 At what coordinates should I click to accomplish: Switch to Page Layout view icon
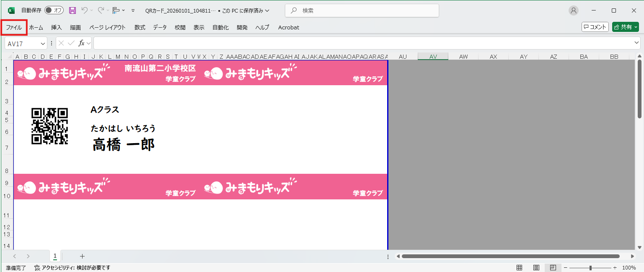(536, 268)
